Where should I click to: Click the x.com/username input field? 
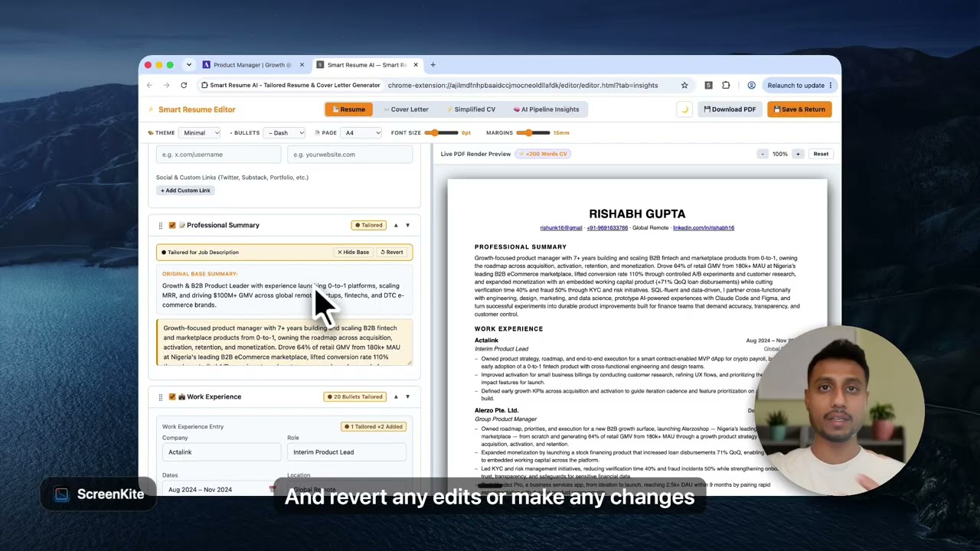point(219,155)
